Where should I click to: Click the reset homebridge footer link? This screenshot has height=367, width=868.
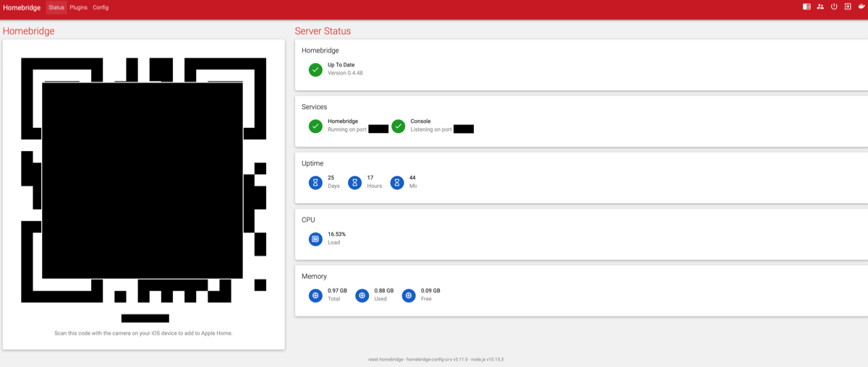click(x=386, y=359)
